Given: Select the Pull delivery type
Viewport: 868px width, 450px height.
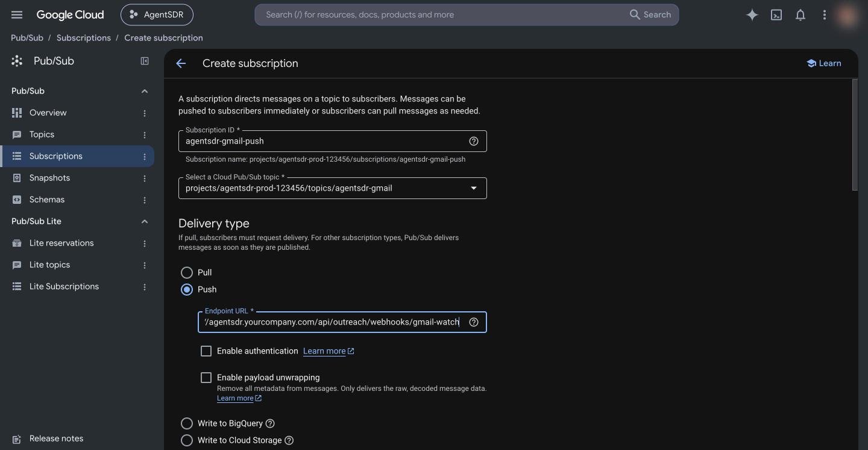Looking at the screenshot, I should pyautogui.click(x=187, y=273).
